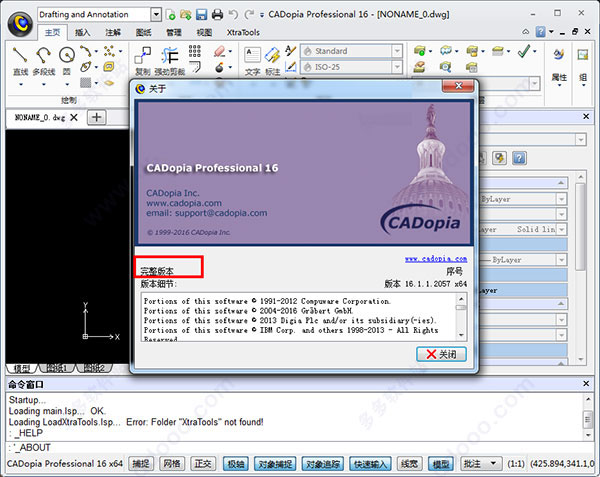Open the ISO-25 dimension style dropdown
This screenshot has width=600, height=477.
point(397,67)
